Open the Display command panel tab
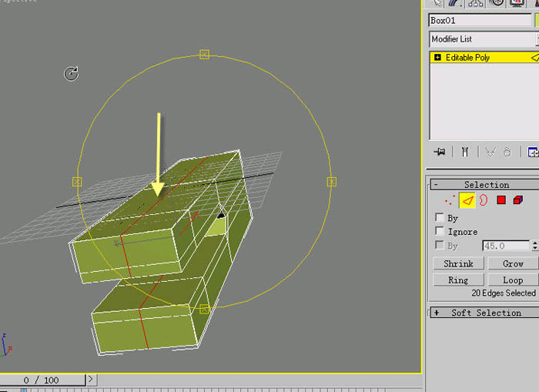This screenshot has width=539, height=392. pyautogui.click(x=517, y=3)
